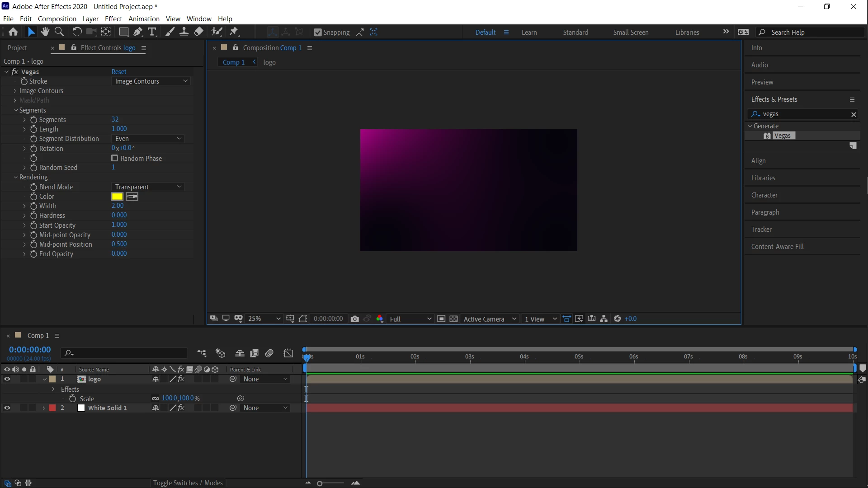Enable the Random Phase checkbox

(115, 158)
